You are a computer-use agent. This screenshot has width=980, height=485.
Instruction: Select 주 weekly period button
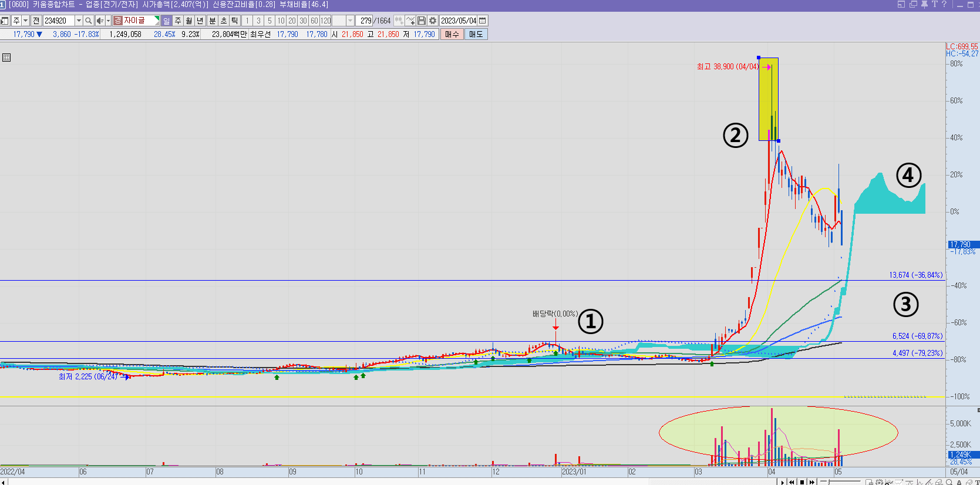tap(178, 21)
